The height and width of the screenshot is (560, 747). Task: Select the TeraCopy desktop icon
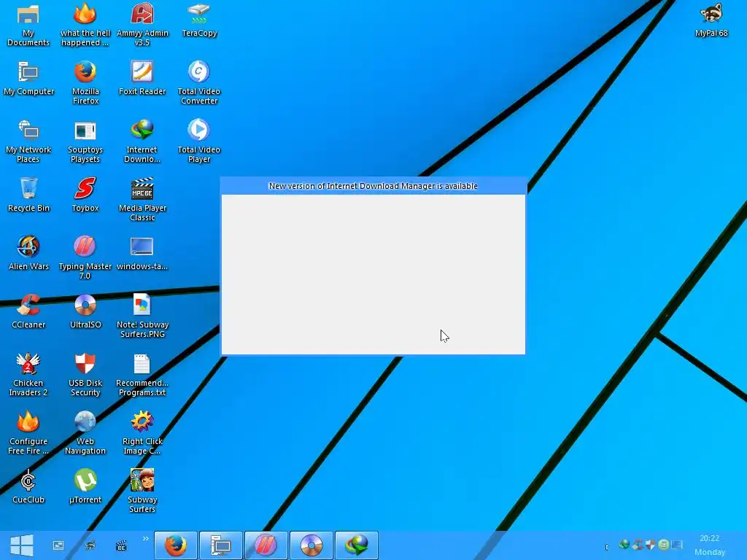(199, 20)
